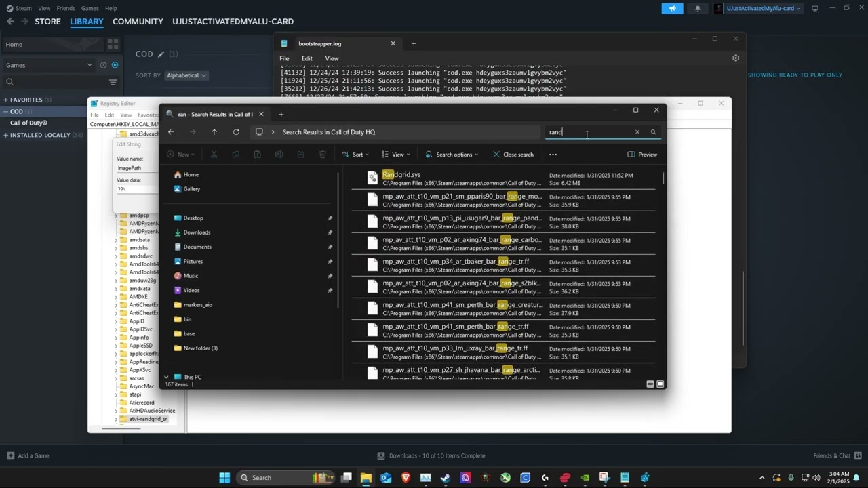Expand Steam FAVORITES category

[x=6, y=100]
